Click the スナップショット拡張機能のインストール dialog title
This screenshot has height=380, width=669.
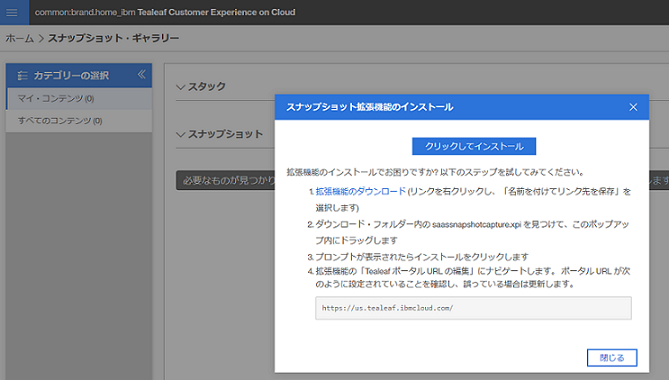pyautogui.click(x=369, y=107)
